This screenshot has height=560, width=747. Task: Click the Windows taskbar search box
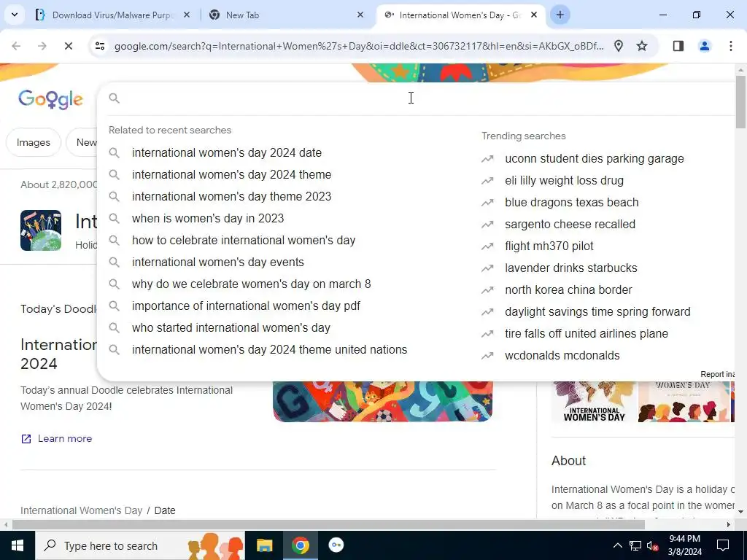pos(140,545)
